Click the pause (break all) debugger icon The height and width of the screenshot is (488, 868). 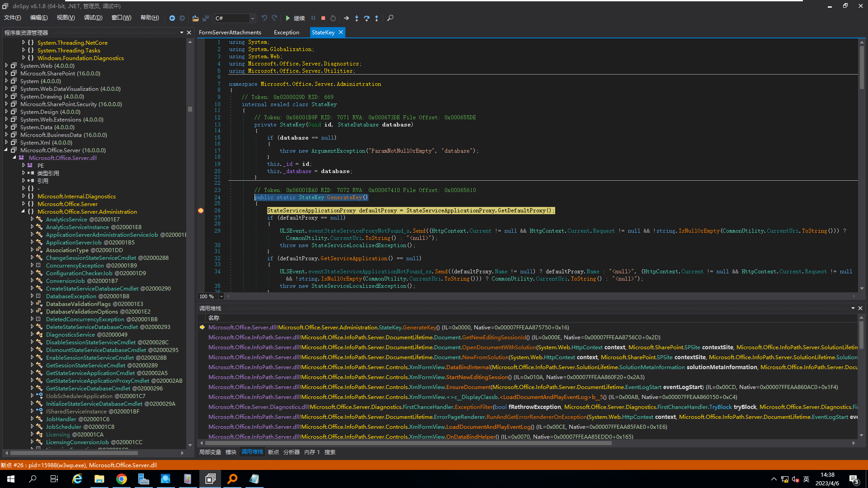[x=313, y=18]
